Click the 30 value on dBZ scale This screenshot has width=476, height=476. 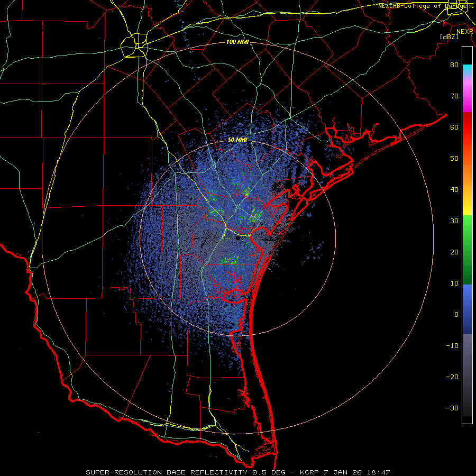(454, 221)
